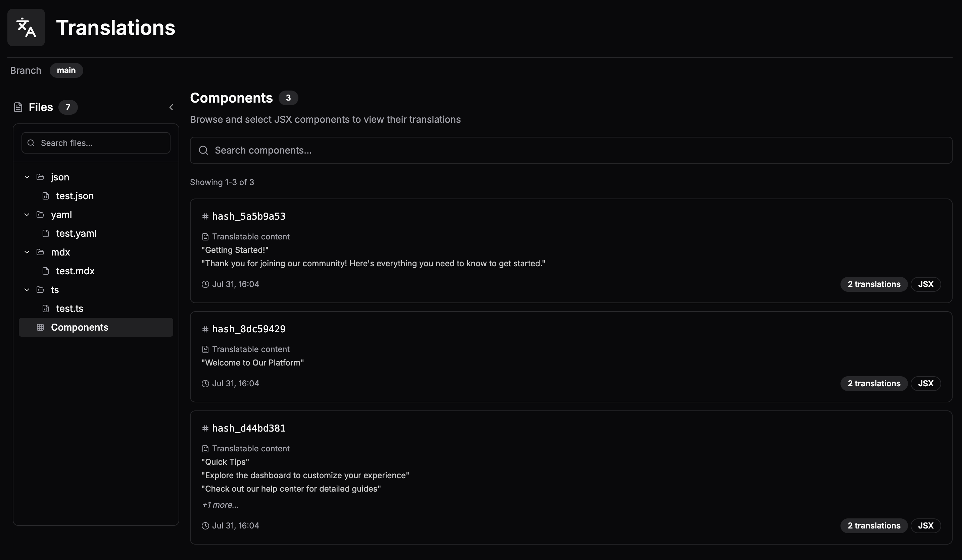This screenshot has width=962, height=560.
Task: Click "2 translations" badge on hash_d44bd381
Action: (x=873, y=526)
